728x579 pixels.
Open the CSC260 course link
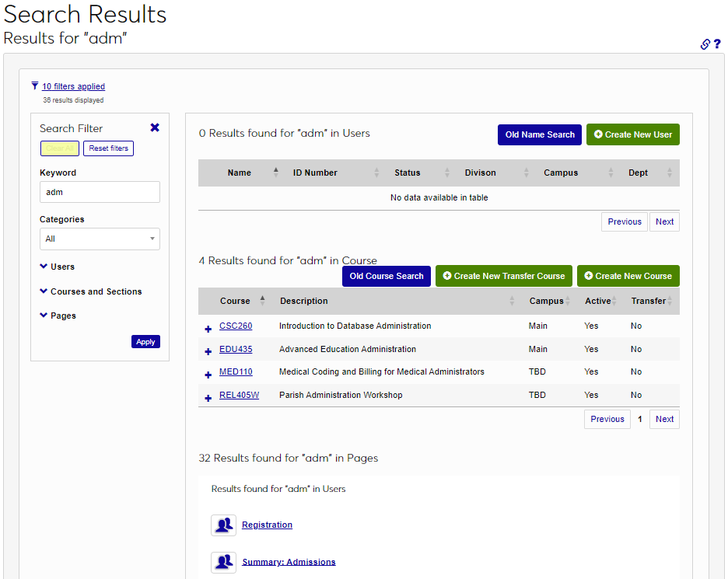(235, 326)
